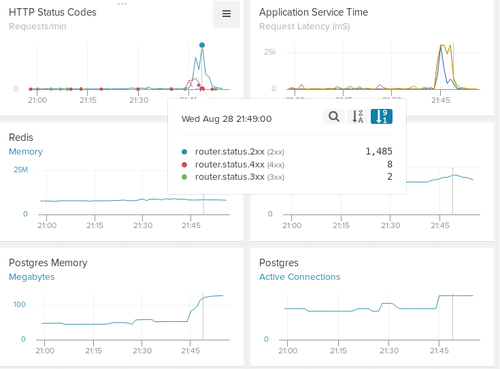Click the Application Service Time chart title
This screenshot has height=369, width=500.
click(313, 12)
